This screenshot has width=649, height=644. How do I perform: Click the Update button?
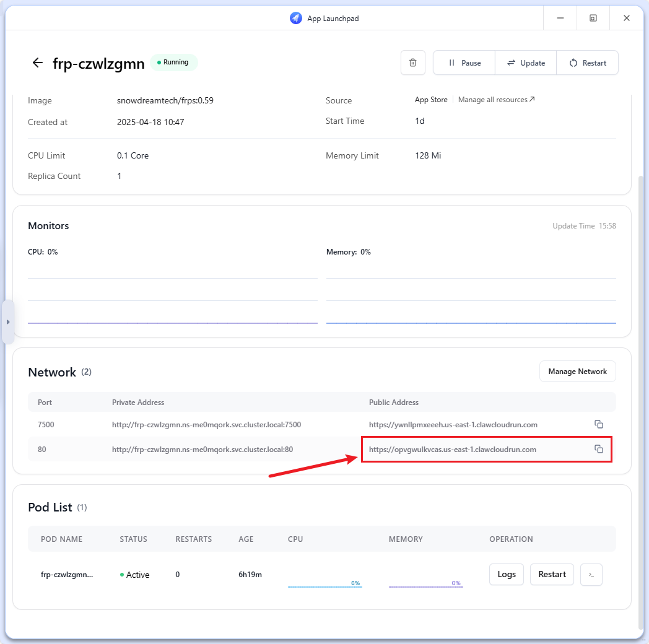pyautogui.click(x=526, y=63)
